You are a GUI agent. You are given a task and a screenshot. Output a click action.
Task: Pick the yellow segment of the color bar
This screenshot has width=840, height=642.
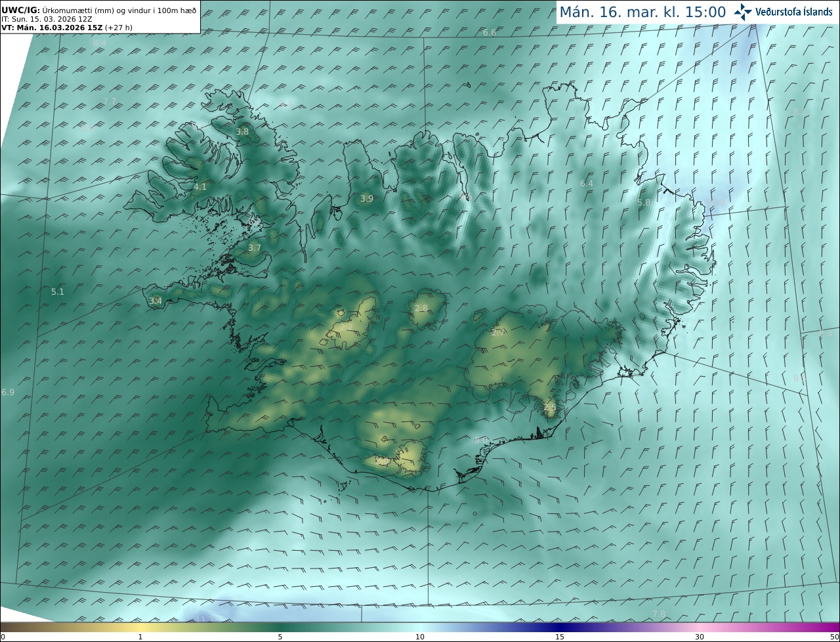[140, 628]
